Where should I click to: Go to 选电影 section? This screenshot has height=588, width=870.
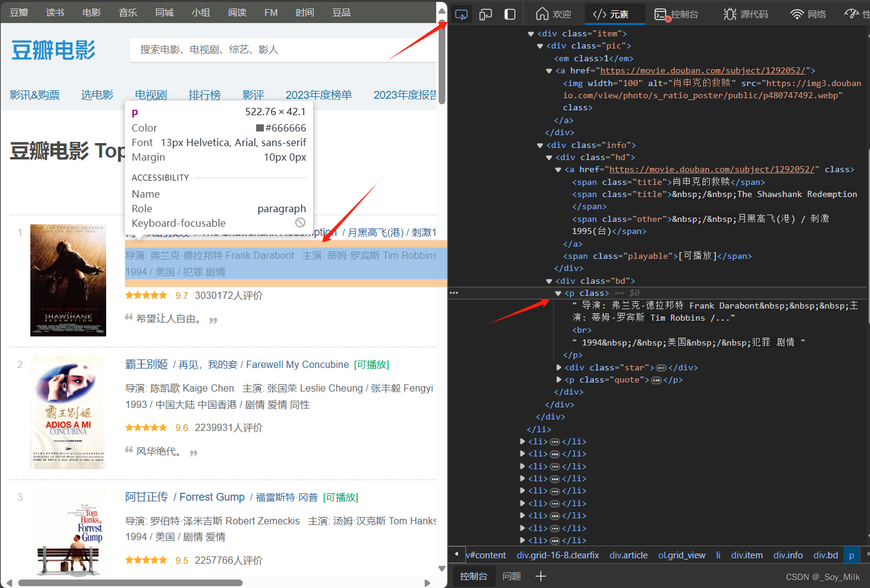click(x=97, y=95)
